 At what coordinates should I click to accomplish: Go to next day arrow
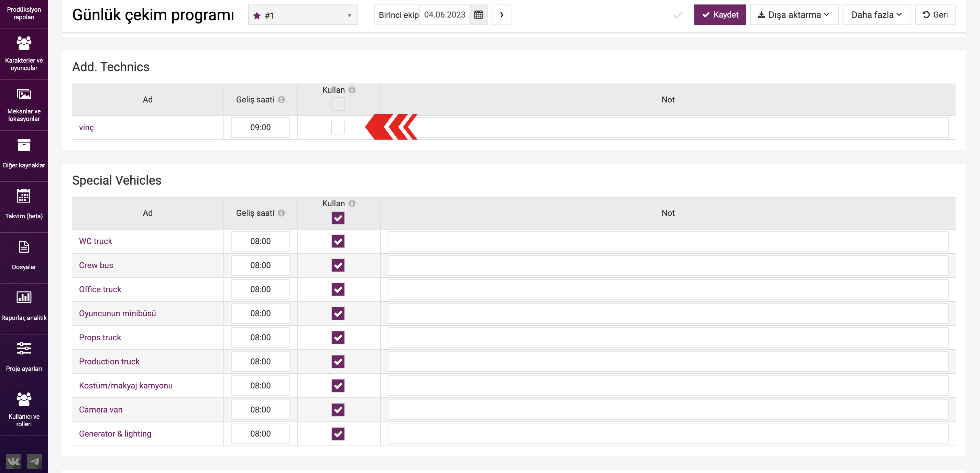(x=502, y=15)
